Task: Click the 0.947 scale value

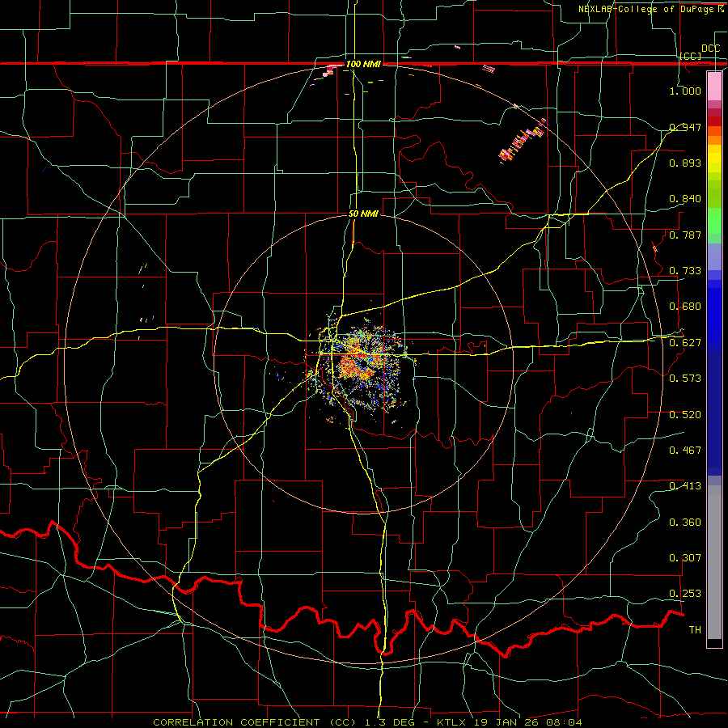Action: pyautogui.click(x=685, y=127)
